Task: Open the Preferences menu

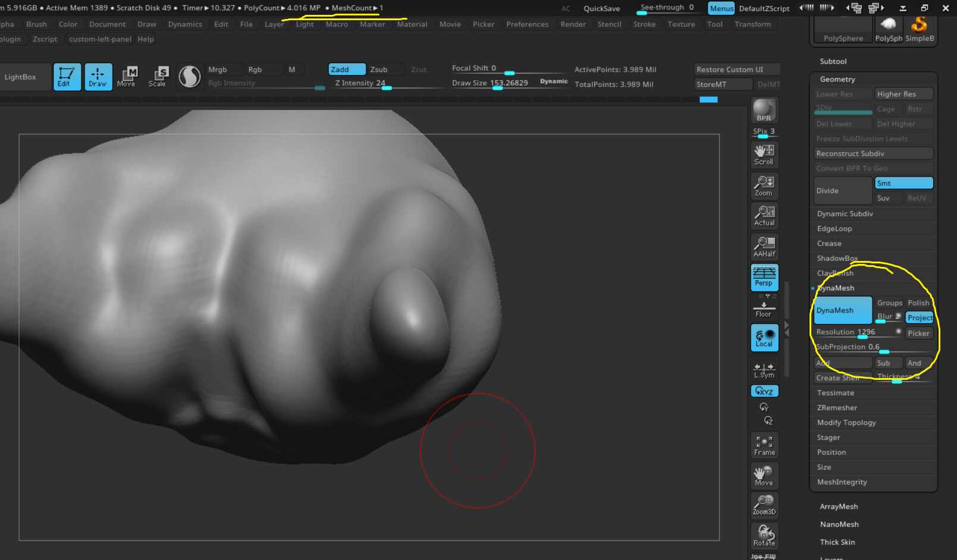Action: [x=527, y=24]
